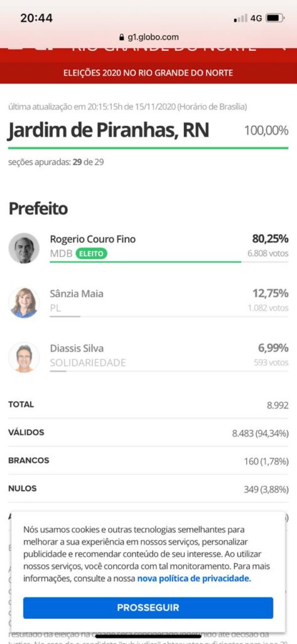Tap the cellular signal bars icon
Image resolution: width=297 pixels, height=644 pixels.
pos(240,18)
